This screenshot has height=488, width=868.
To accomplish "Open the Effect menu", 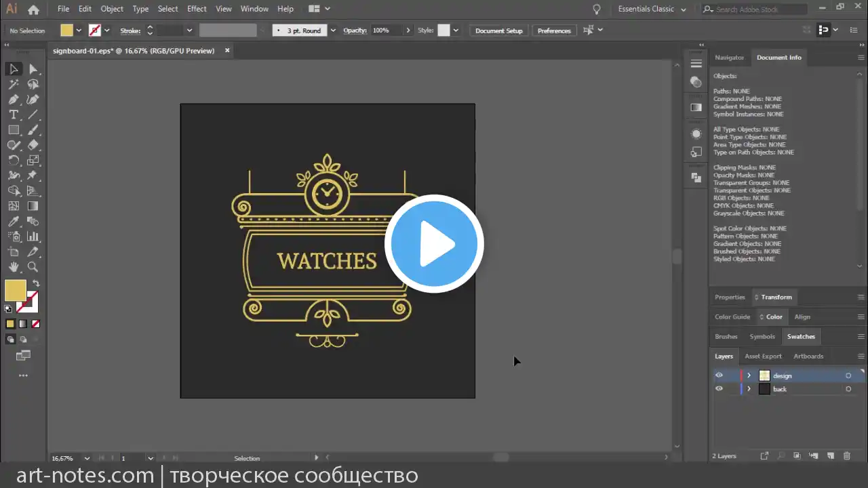I will tap(197, 9).
